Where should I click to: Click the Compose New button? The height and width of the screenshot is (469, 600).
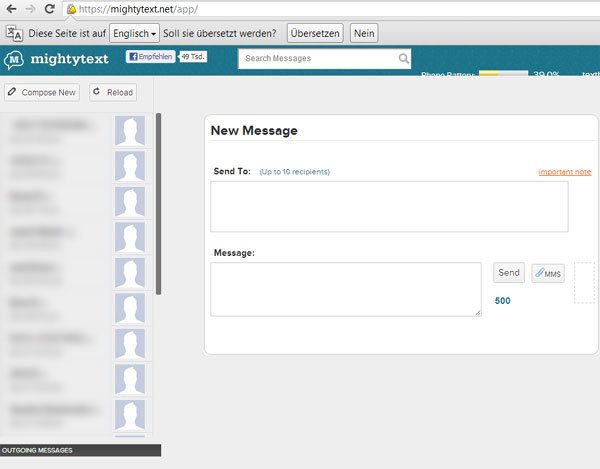click(42, 92)
